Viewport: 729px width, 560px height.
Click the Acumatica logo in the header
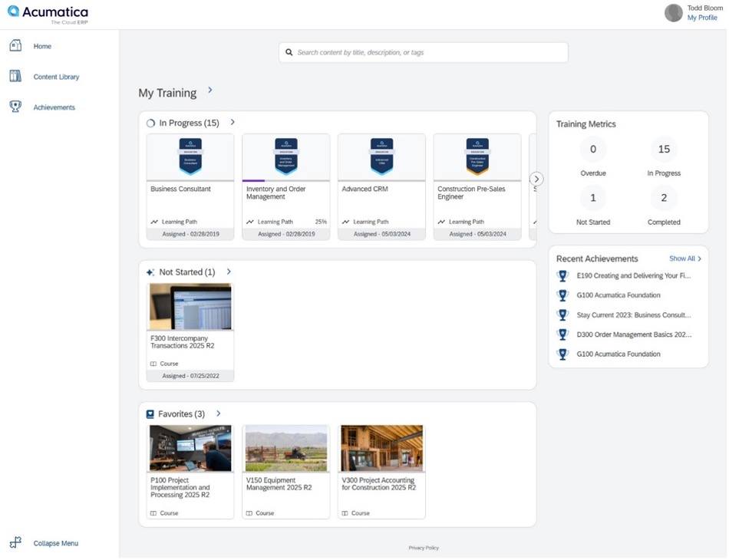[x=48, y=11]
